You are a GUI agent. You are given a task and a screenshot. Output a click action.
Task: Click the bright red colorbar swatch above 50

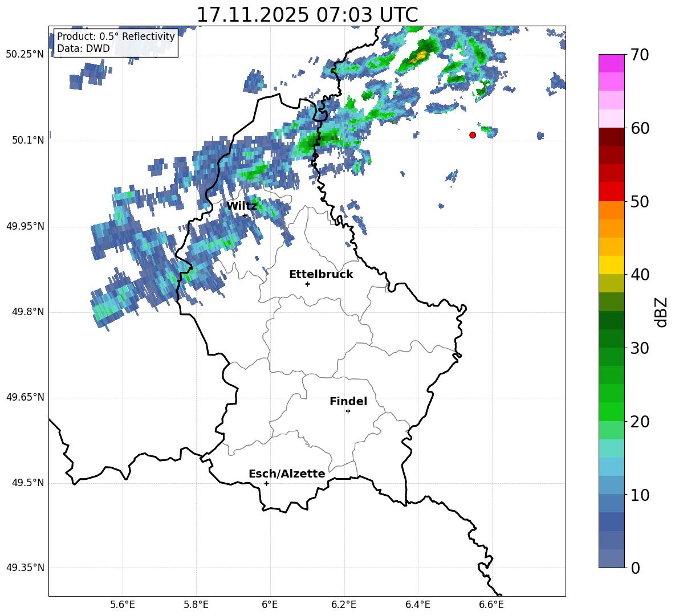612,191
